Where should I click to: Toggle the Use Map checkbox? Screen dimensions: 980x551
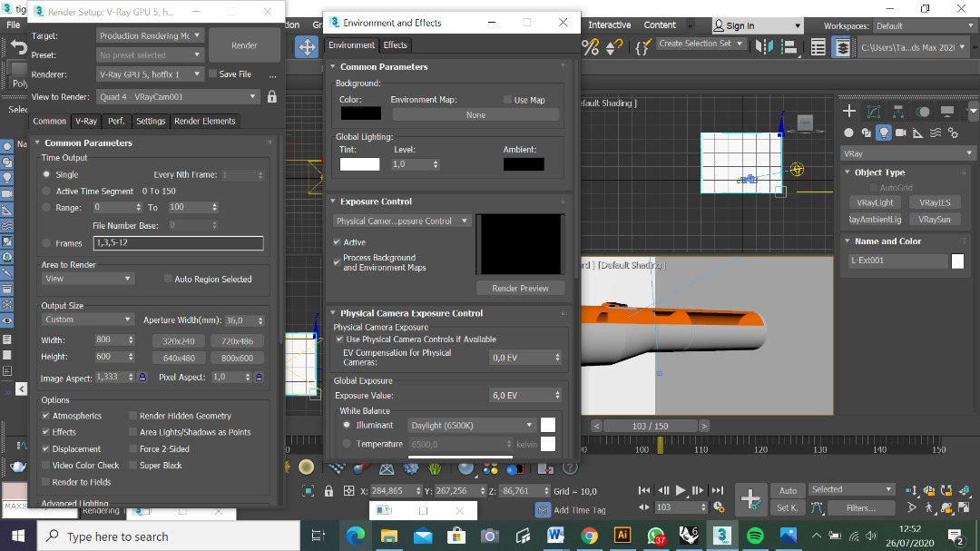tap(507, 100)
